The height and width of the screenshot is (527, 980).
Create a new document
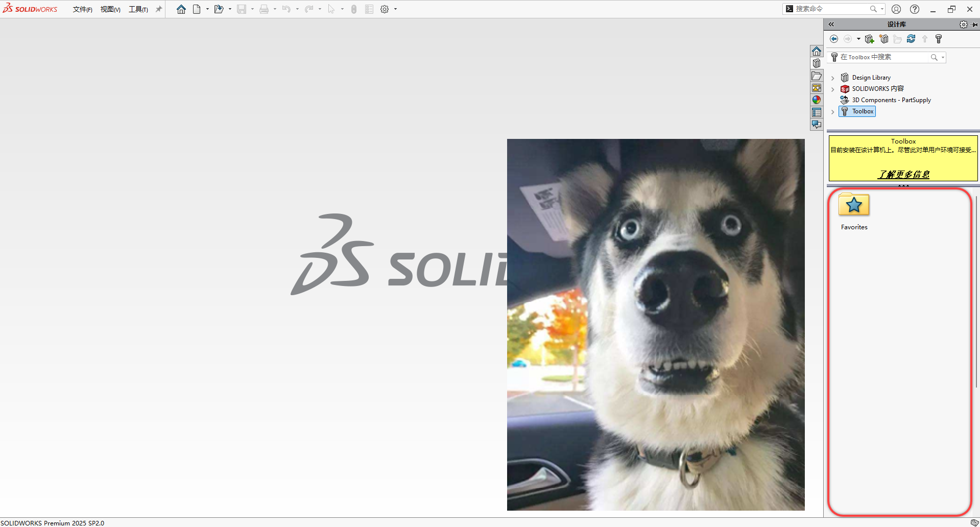[197, 9]
